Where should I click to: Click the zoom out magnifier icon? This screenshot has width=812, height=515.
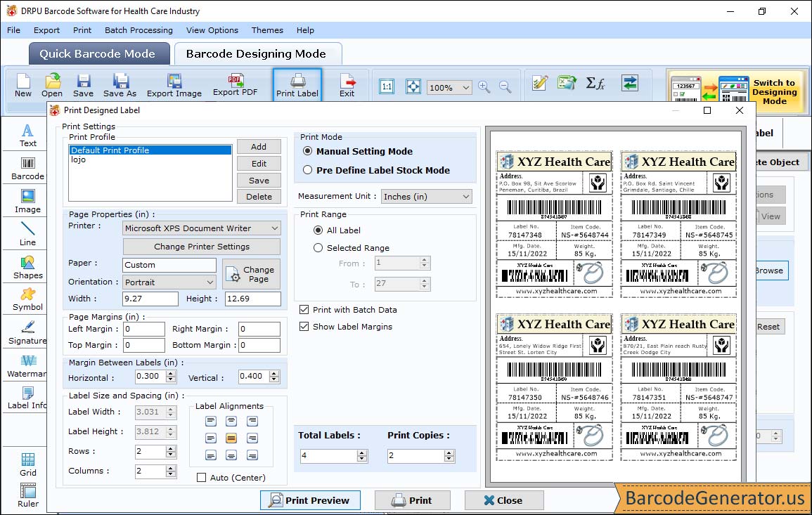click(505, 86)
